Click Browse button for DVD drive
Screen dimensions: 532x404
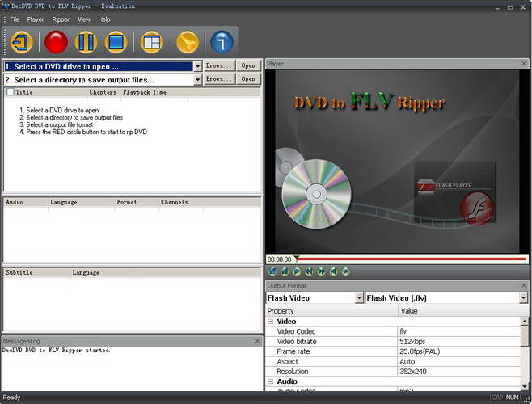tap(220, 65)
